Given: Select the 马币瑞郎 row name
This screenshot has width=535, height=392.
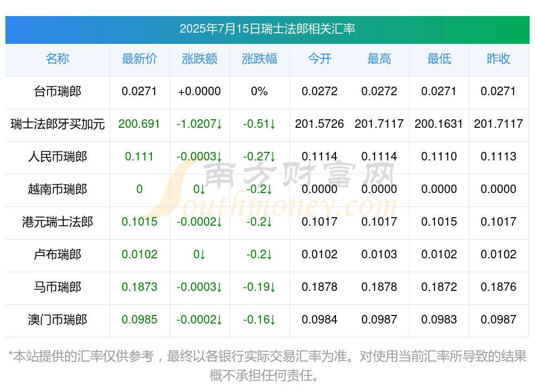Looking at the screenshot, I should [57, 287].
